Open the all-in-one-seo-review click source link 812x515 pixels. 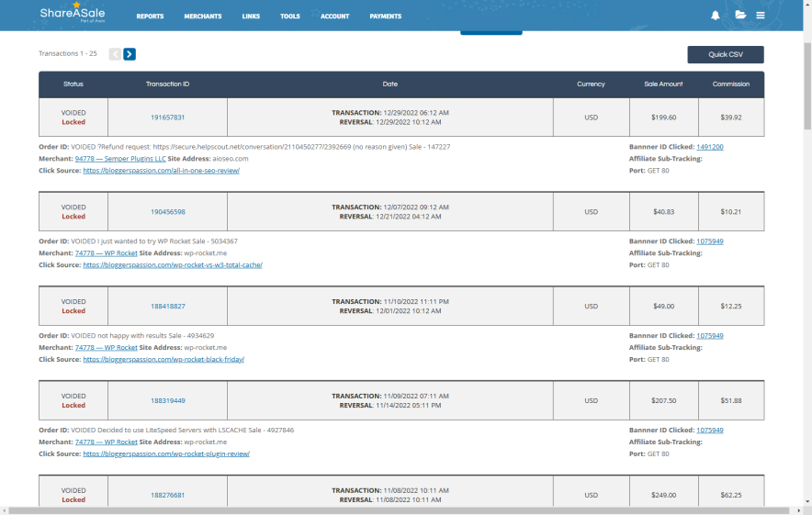(161, 171)
